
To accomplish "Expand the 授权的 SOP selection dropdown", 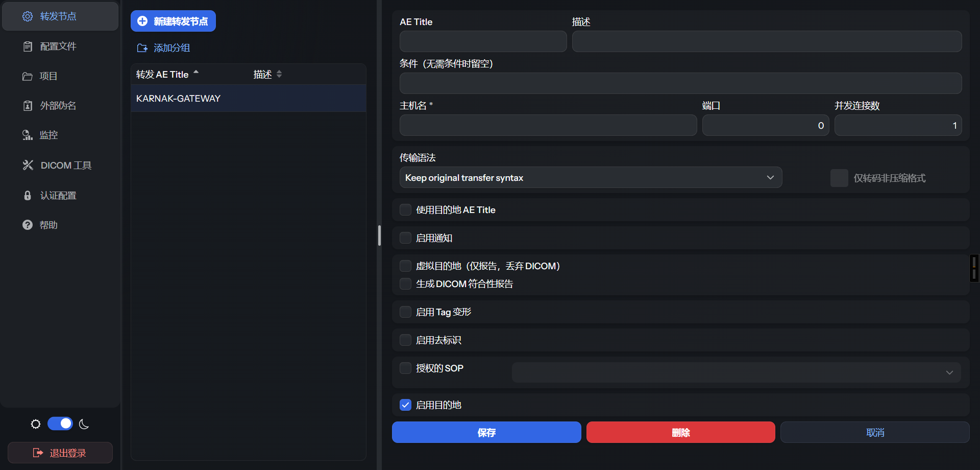I will 737,372.
